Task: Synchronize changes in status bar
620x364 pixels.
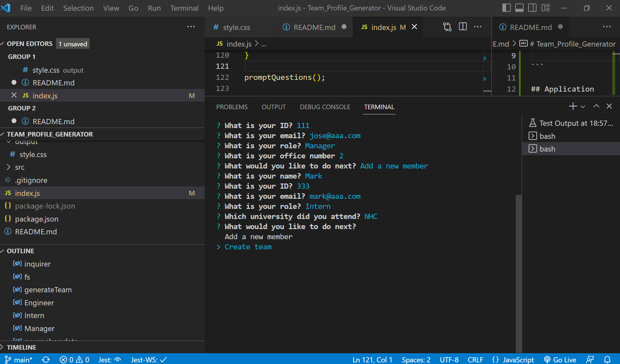Action: tap(46, 359)
